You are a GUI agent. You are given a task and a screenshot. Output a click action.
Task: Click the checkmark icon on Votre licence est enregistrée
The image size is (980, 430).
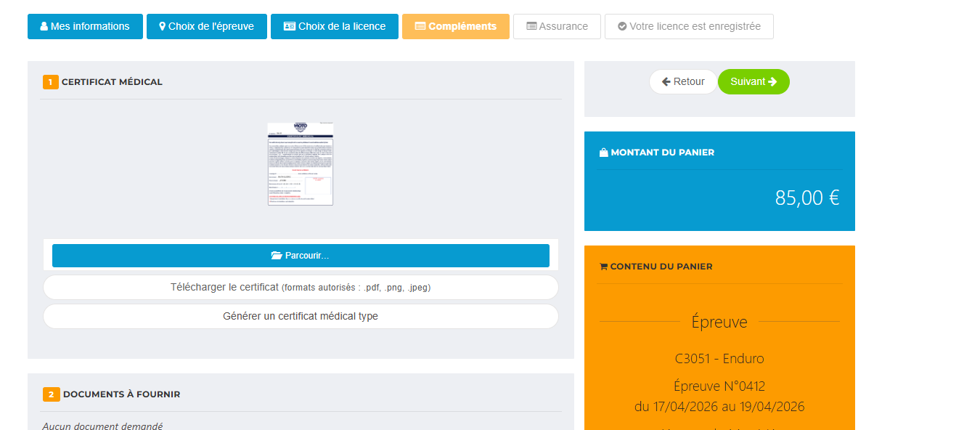click(x=622, y=26)
